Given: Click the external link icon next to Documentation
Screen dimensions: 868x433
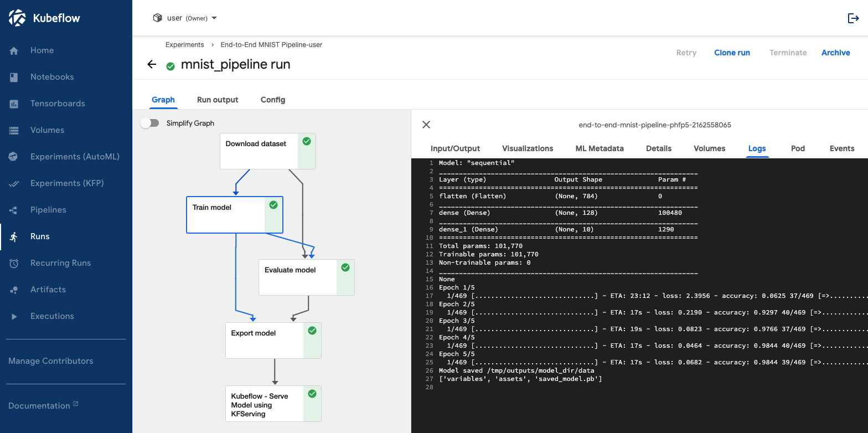Looking at the screenshot, I should point(76,404).
